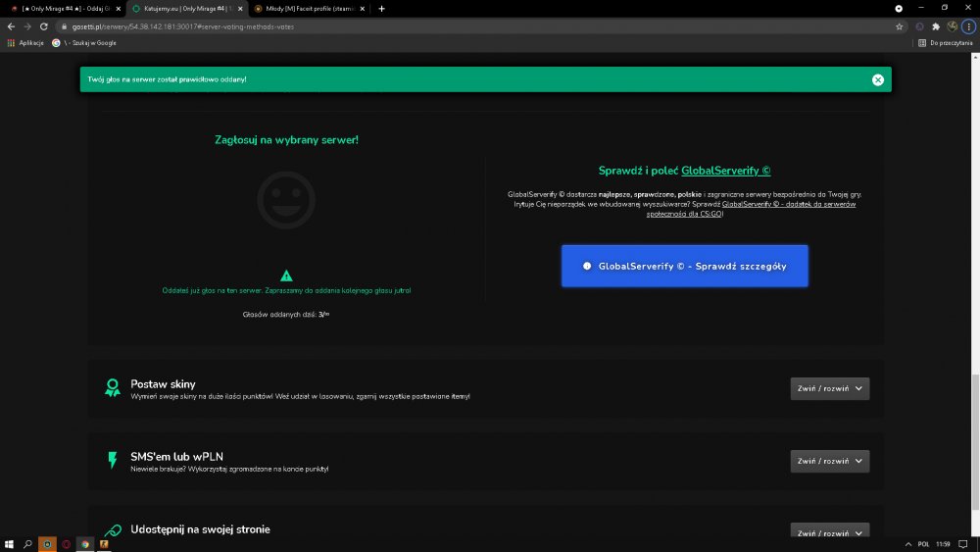Viewport: 980px width, 552px height.
Task: Click the smiley face icon
Action: [x=286, y=200]
